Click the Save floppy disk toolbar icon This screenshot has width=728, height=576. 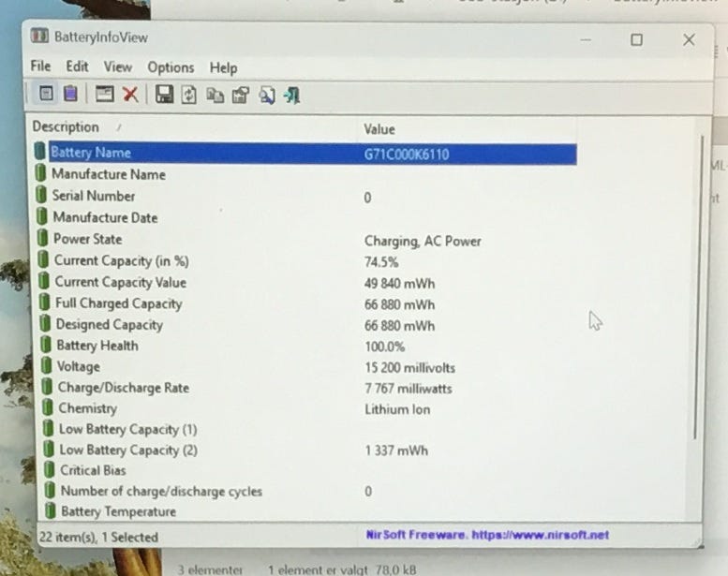[164, 95]
